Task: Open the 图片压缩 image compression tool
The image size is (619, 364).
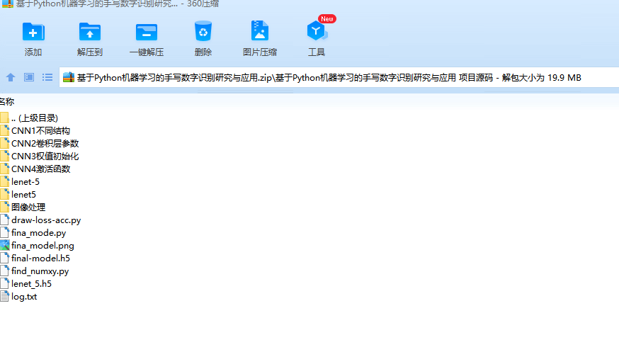Action: pos(260,31)
